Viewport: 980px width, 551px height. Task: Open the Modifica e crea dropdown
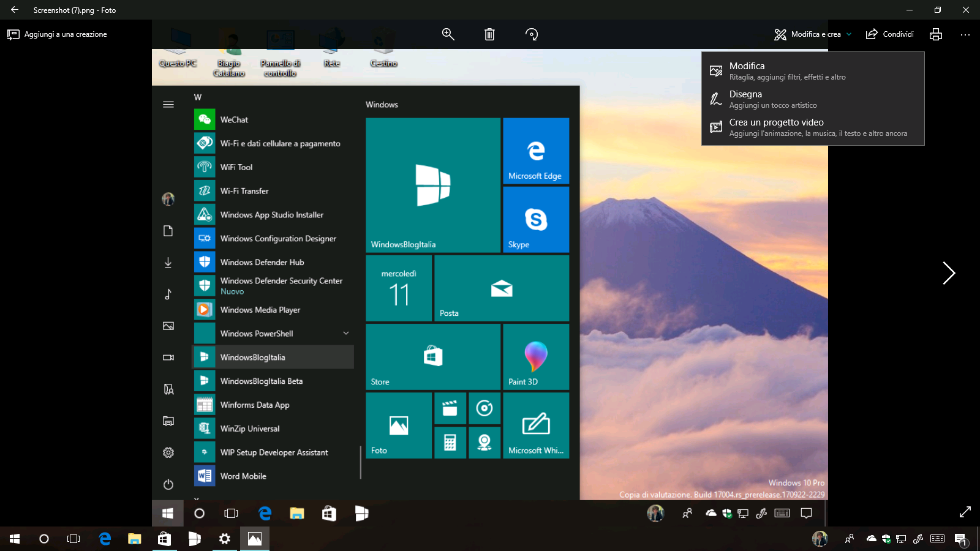(813, 34)
